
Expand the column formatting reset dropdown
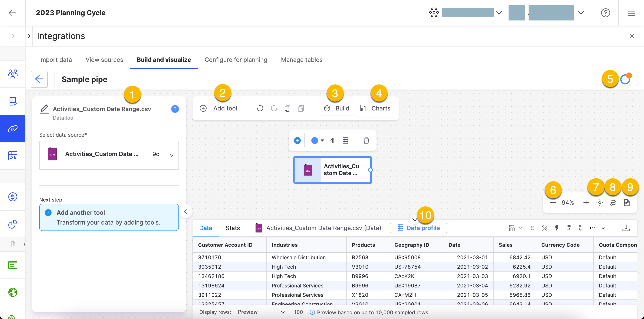tap(520, 228)
